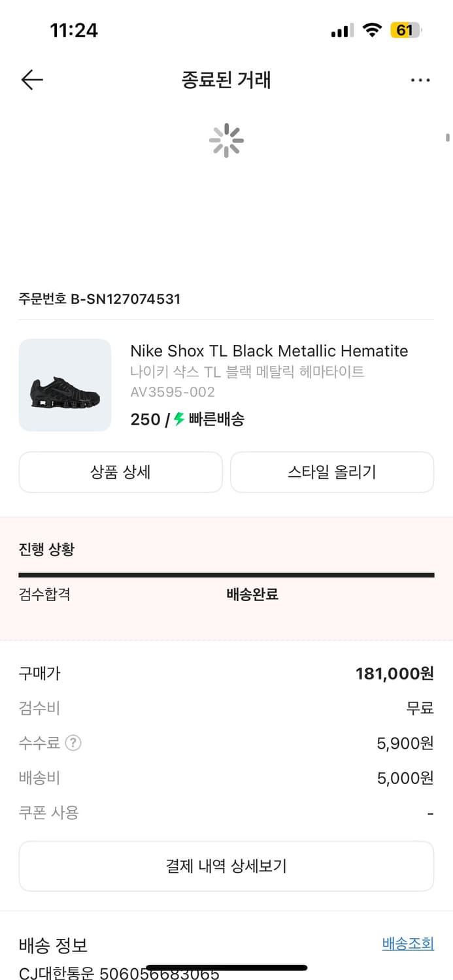The width and height of the screenshot is (453, 980).
Task: Tap the loading spinner in image area
Action: coord(226,140)
